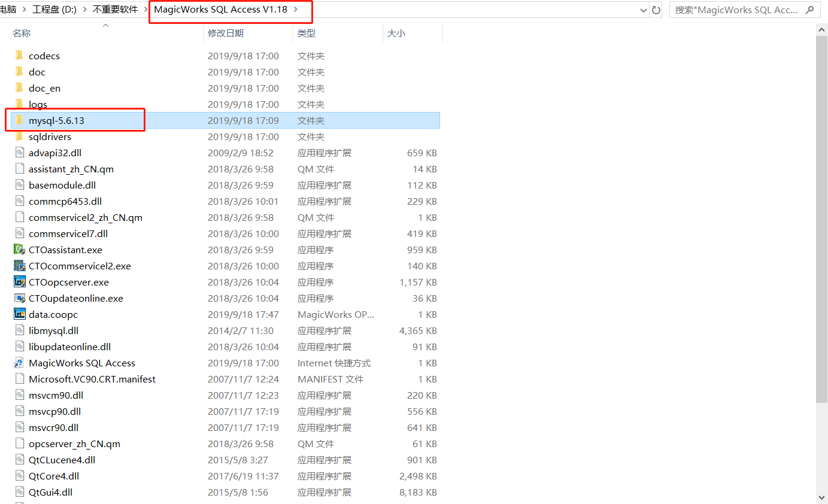Open the address bar history dropdown

(x=643, y=10)
